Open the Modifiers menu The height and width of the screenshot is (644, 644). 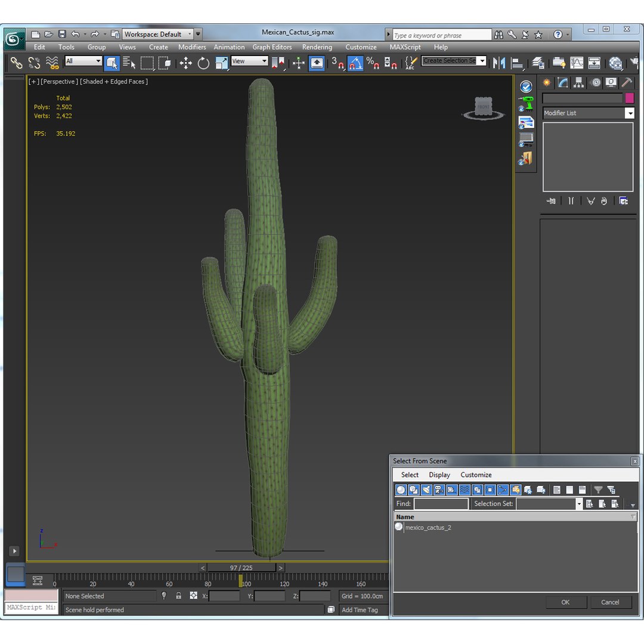(192, 47)
